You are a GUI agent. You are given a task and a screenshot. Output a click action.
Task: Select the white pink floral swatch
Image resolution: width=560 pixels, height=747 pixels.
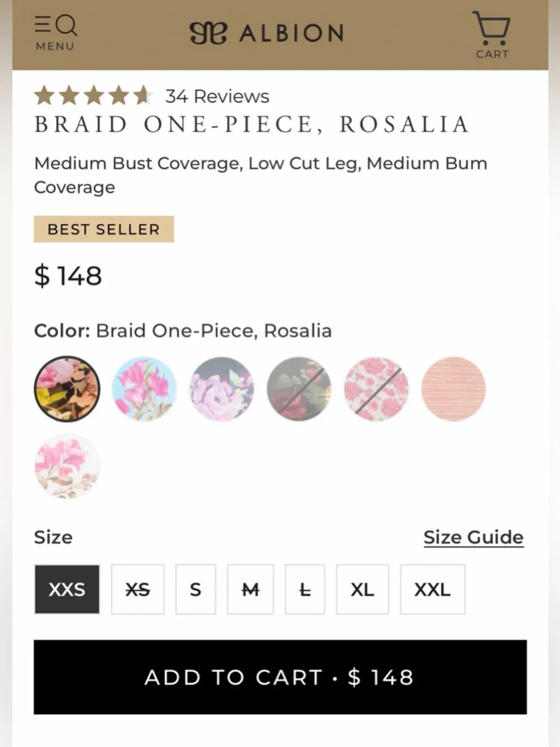point(67,466)
